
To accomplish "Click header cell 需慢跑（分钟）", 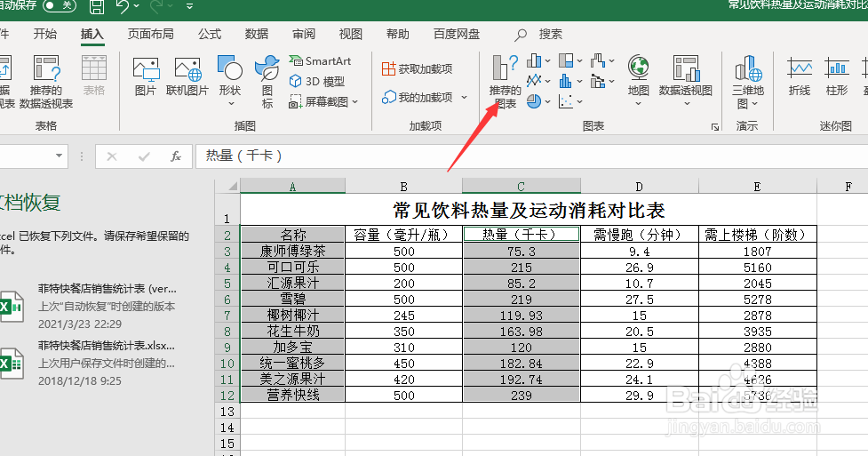I will (x=640, y=235).
